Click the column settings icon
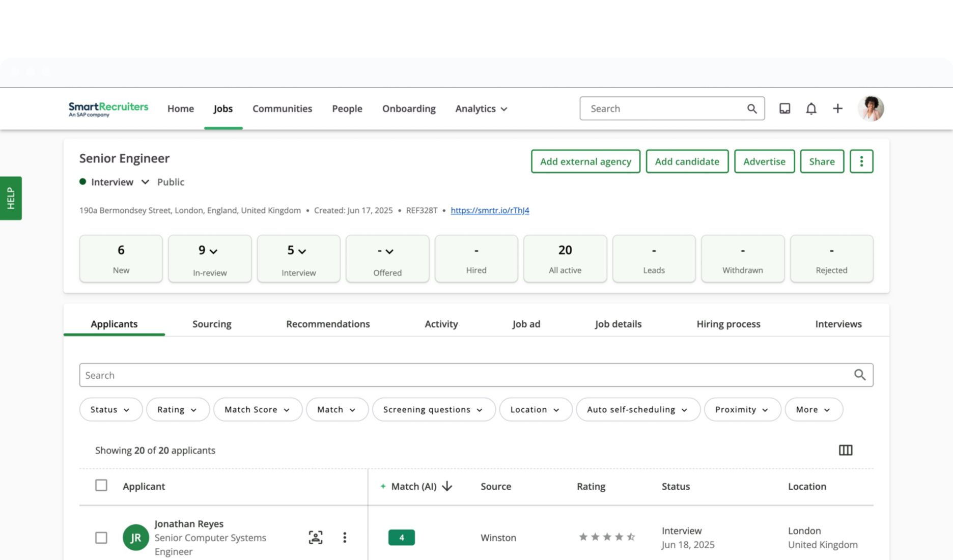Viewport: 953px width, 560px height. pyautogui.click(x=845, y=450)
